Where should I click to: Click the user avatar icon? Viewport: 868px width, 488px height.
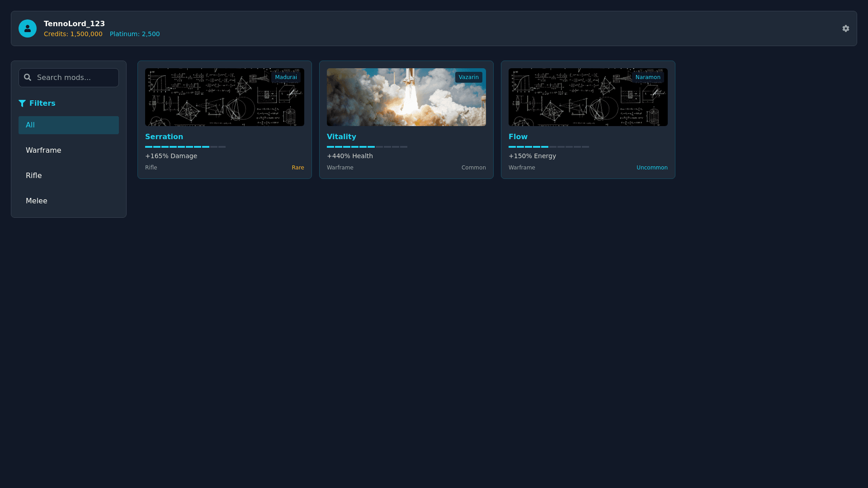click(27, 28)
